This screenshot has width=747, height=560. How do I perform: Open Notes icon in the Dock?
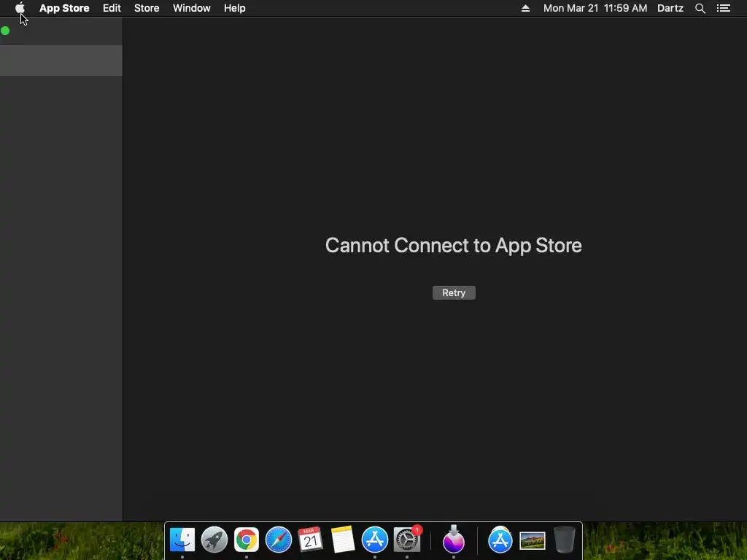coord(343,540)
